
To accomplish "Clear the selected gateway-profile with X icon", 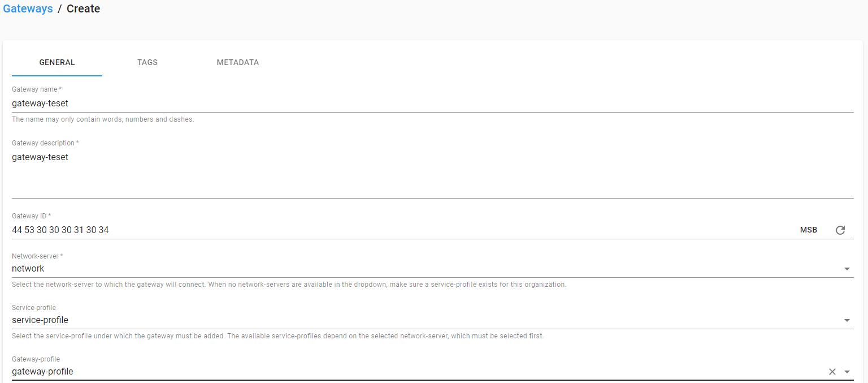I will (832, 372).
